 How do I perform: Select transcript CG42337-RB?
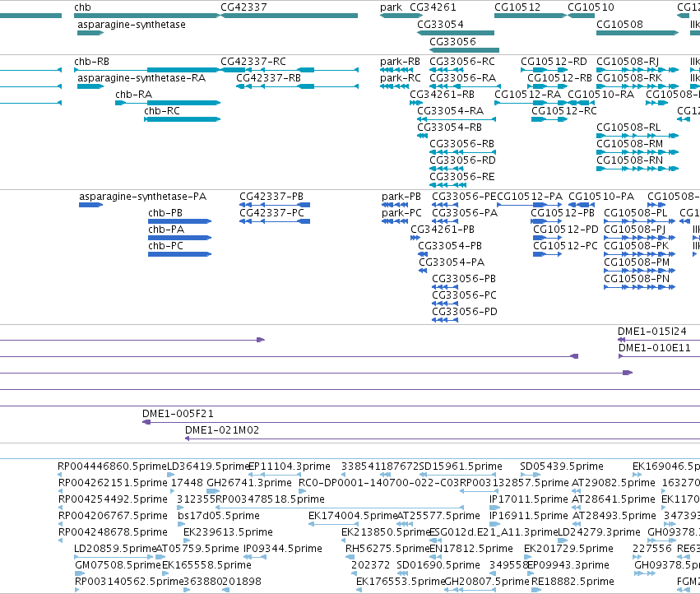tap(268, 78)
